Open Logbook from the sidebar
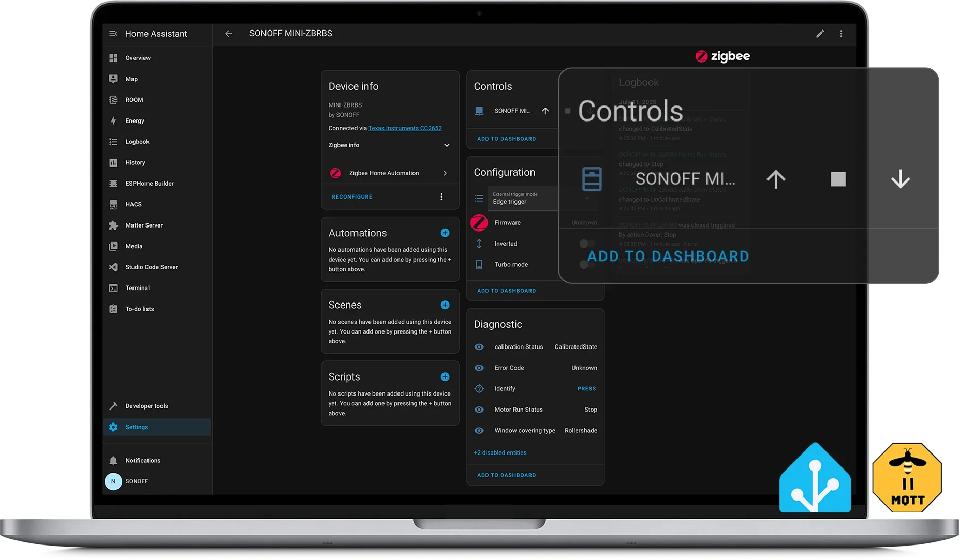 coord(137,142)
